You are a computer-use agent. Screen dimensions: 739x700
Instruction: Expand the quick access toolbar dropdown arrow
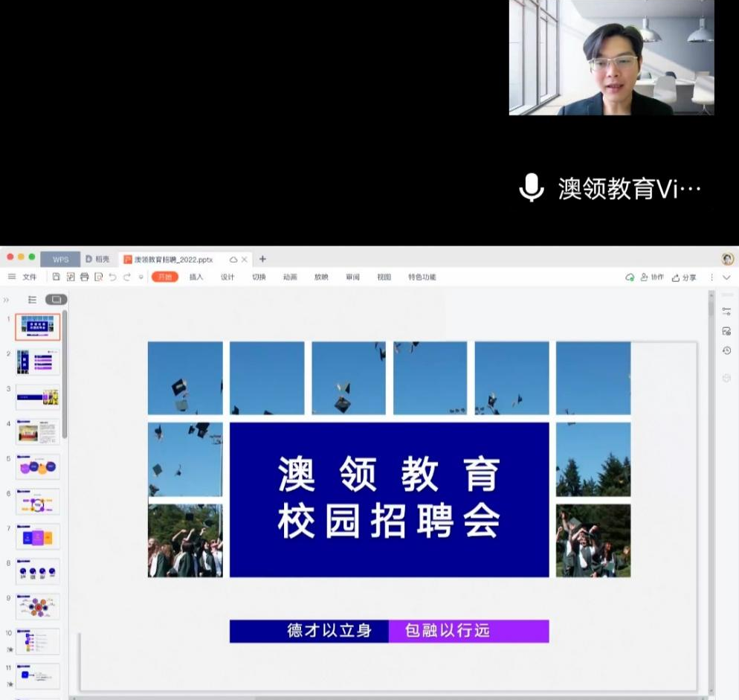tap(141, 277)
